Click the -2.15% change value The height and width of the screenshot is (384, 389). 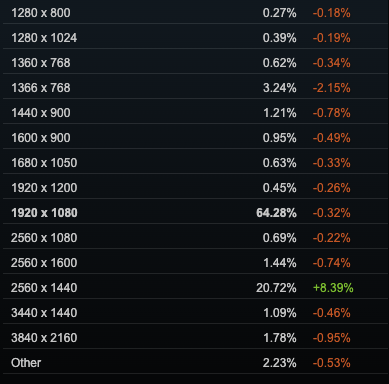click(x=331, y=88)
